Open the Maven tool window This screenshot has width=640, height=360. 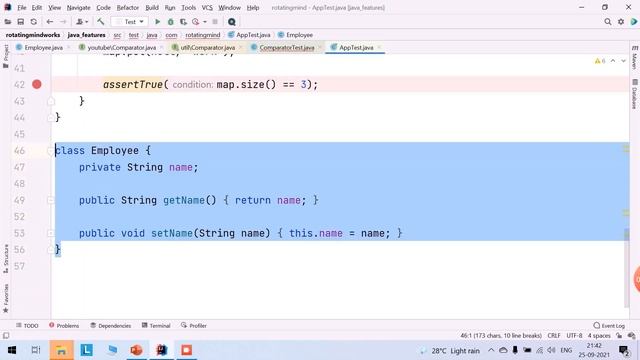tap(634, 57)
